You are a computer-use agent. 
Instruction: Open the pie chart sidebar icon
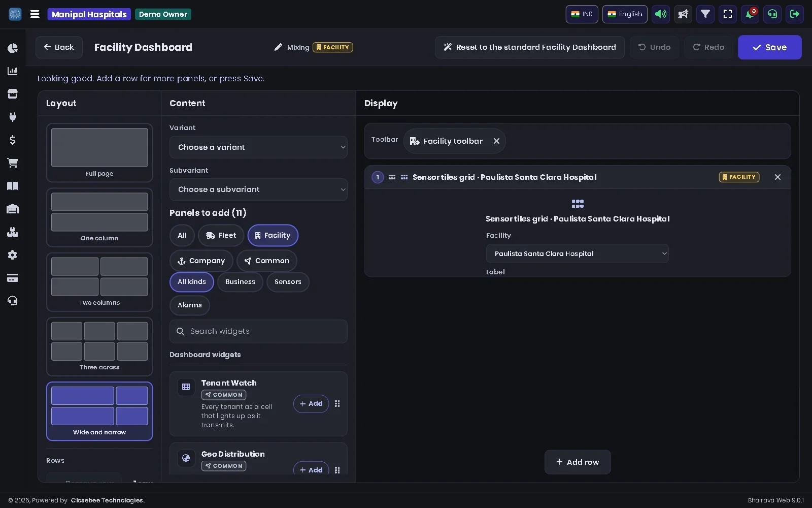coord(13,48)
